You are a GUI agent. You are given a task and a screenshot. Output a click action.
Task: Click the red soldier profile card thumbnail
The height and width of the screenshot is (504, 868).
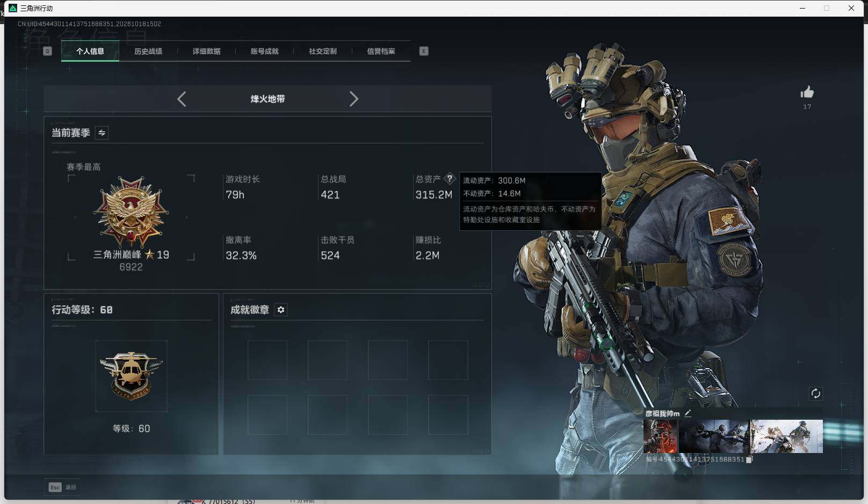(x=661, y=436)
